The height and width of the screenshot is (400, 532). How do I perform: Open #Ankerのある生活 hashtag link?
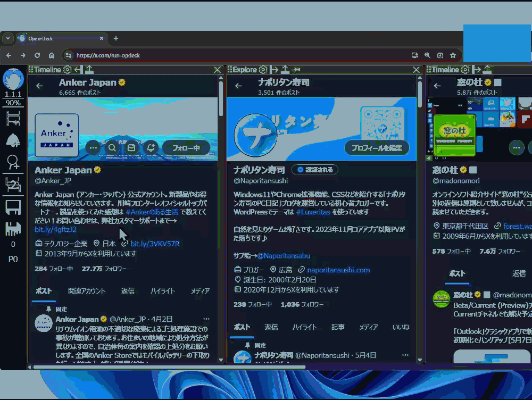pyautogui.click(x=152, y=212)
